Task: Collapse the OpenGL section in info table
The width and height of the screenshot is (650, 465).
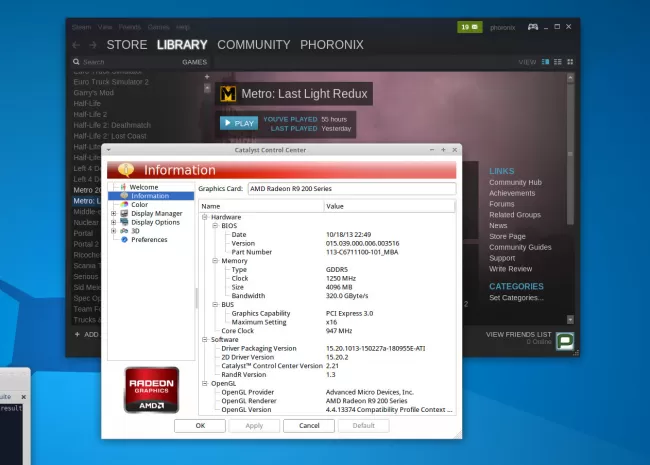Action: 205,383
